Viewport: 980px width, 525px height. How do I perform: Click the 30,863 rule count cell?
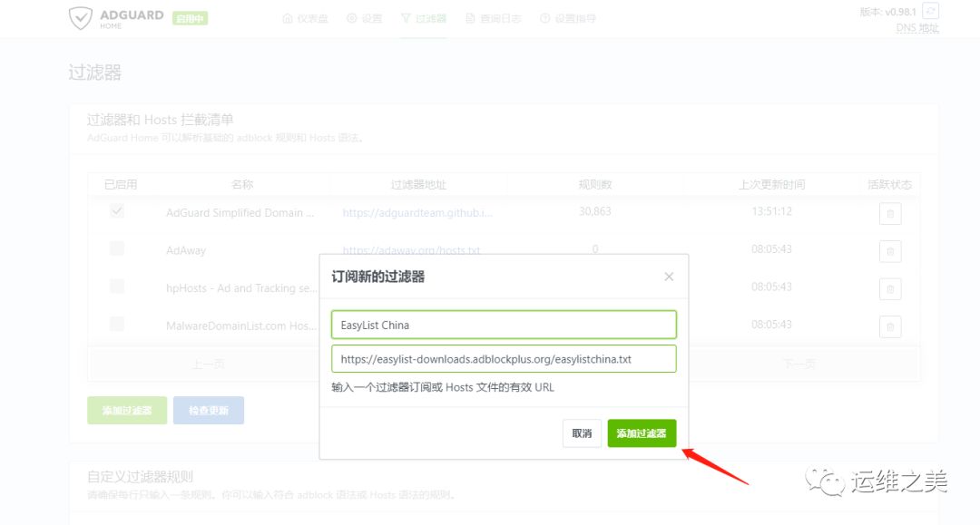pyautogui.click(x=595, y=211)
